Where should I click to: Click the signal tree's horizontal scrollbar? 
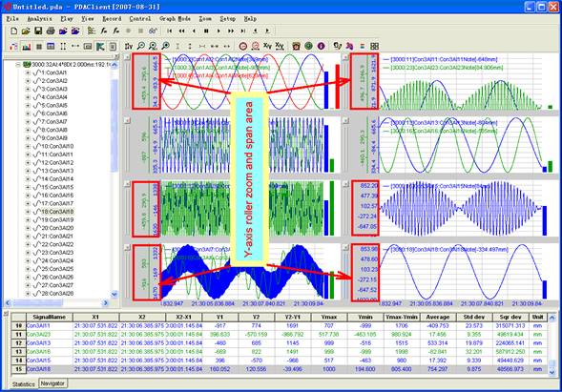(x=56, y=303)
